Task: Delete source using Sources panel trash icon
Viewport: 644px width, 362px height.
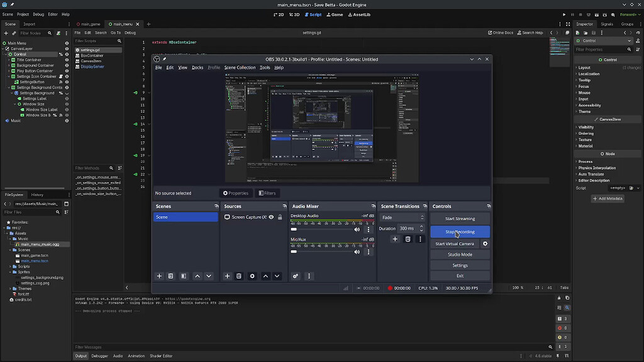Action: [238, 277]
